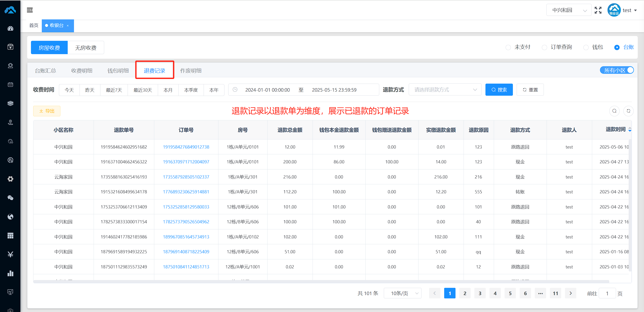Collapse the sidebar with hamburger menu icon
The height and width of the screenshot is (312, 644).
pos(30,10)
